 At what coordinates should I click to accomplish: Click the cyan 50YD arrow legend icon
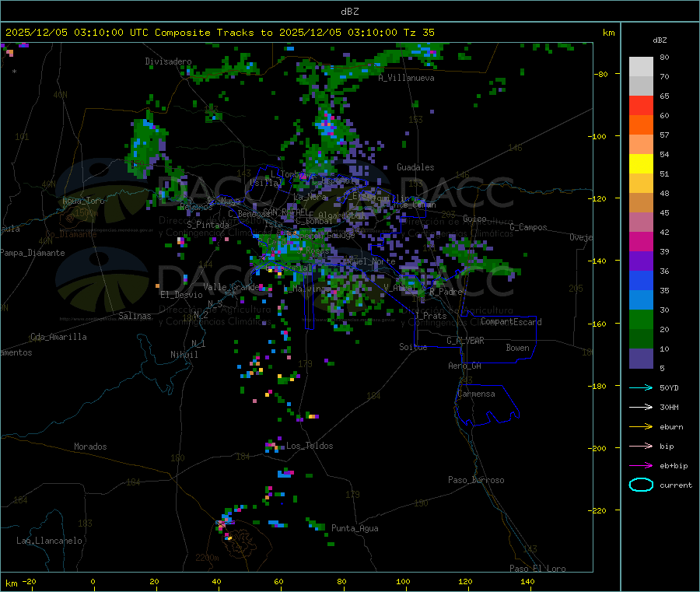click(x=641, y=387)
